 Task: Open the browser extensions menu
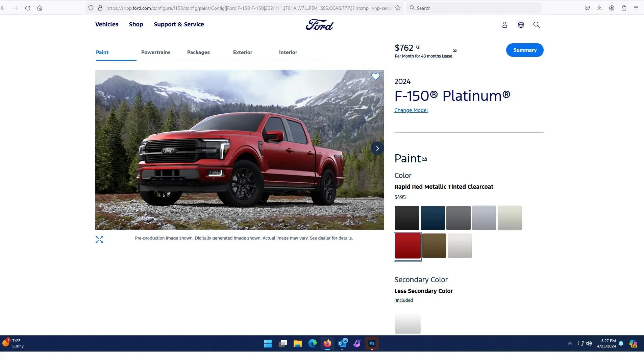coord(624,8)
